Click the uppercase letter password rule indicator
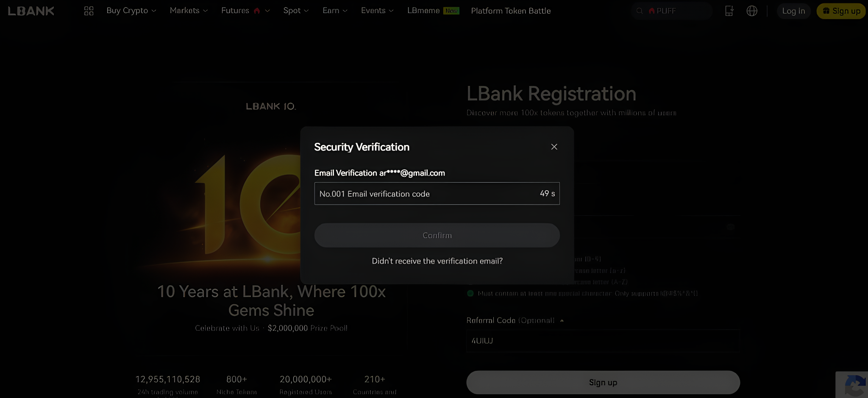 coord(470,282)
